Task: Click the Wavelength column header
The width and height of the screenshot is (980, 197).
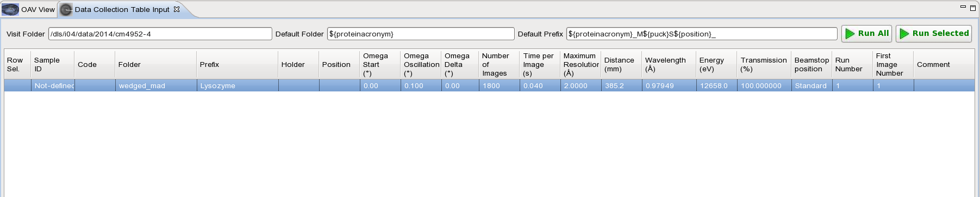Action: tap(669, 64)
